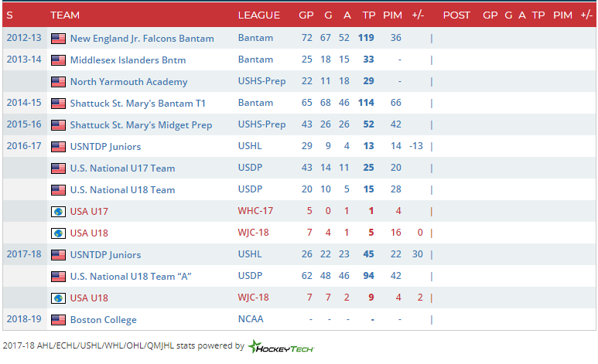Open the NCAA league link
This screenshot has height=364, width=598.
(251, 319)
